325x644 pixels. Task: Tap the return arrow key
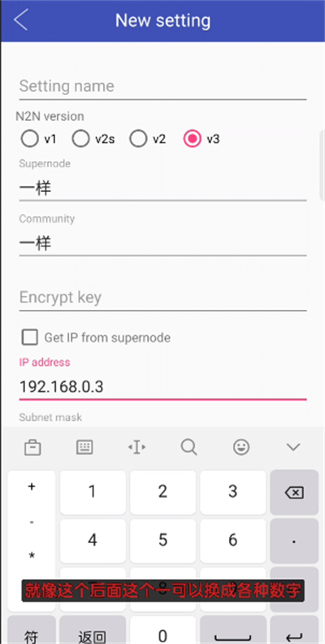294,633
